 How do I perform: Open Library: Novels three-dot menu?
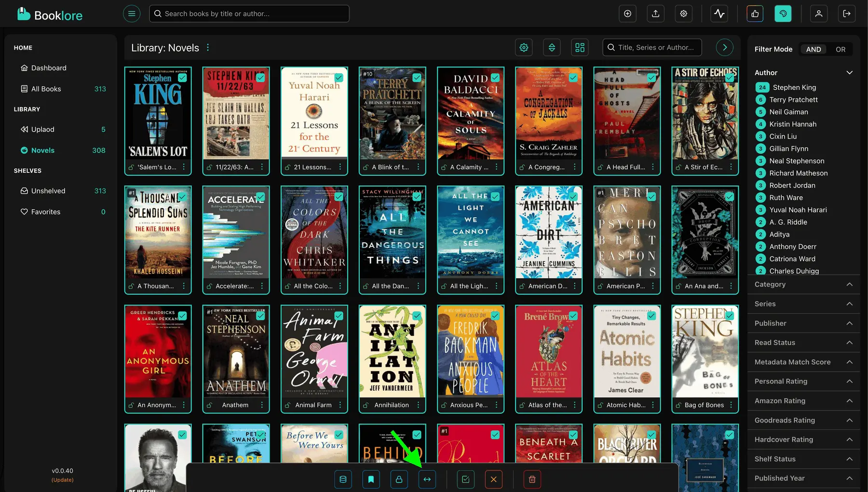[x=208, y=48]
